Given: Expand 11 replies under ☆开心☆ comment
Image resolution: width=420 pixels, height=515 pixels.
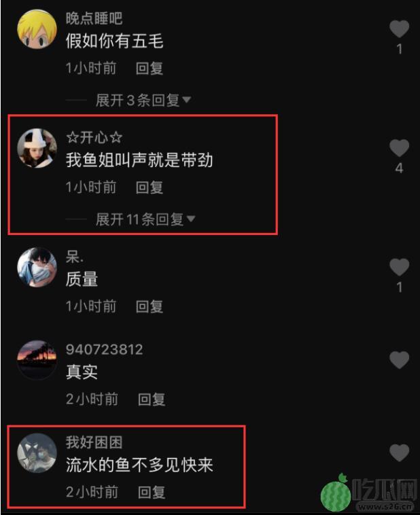Looking at the screenshot, I should click(x=145, y=219).
